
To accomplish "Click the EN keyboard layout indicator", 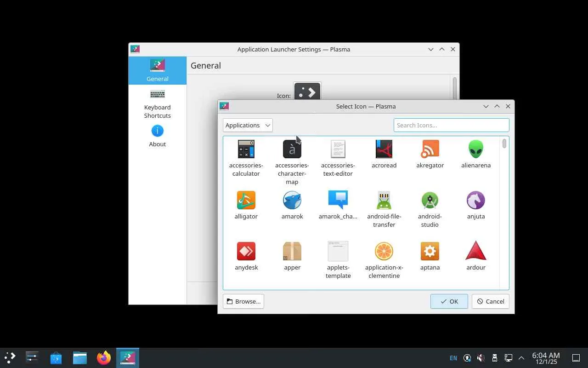I will click(x=453, y=358).
